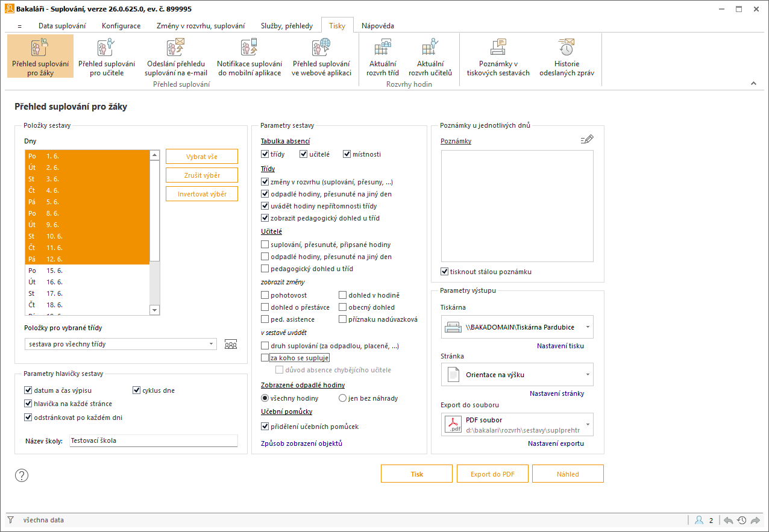
Task: Toggle the třídy absence table checkbox
Action: coord(265,154)
